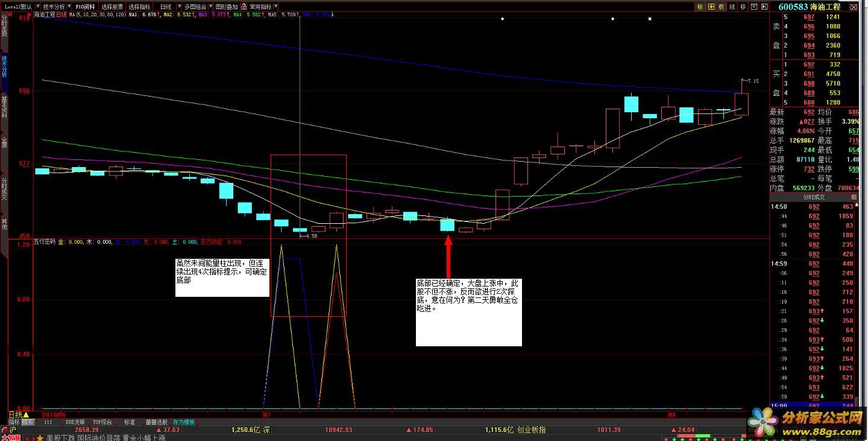Click the 日线 period label with up triangle
This screenshot has width=868, height=441.
pyautogui.click(x=19, y=416)
